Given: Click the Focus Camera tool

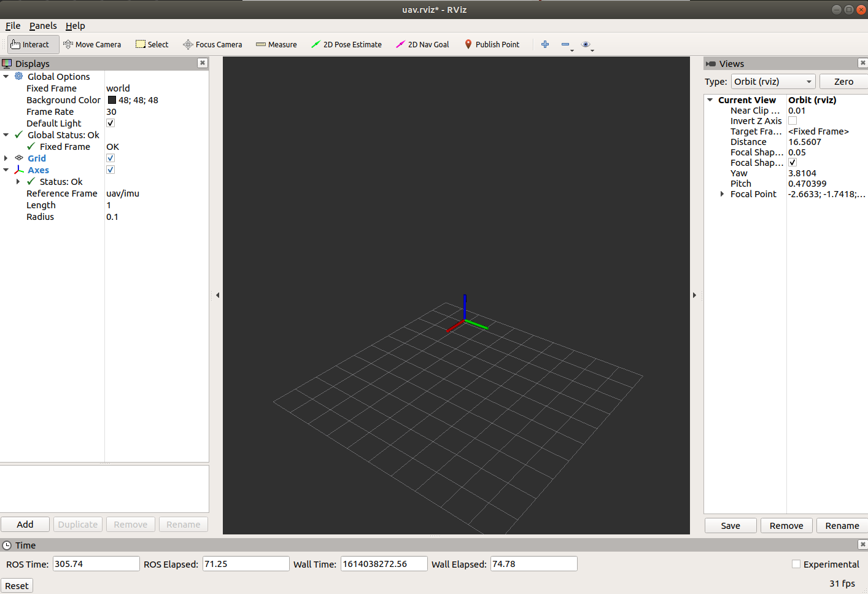Looking at the screenshot, I should click(212, 44).
